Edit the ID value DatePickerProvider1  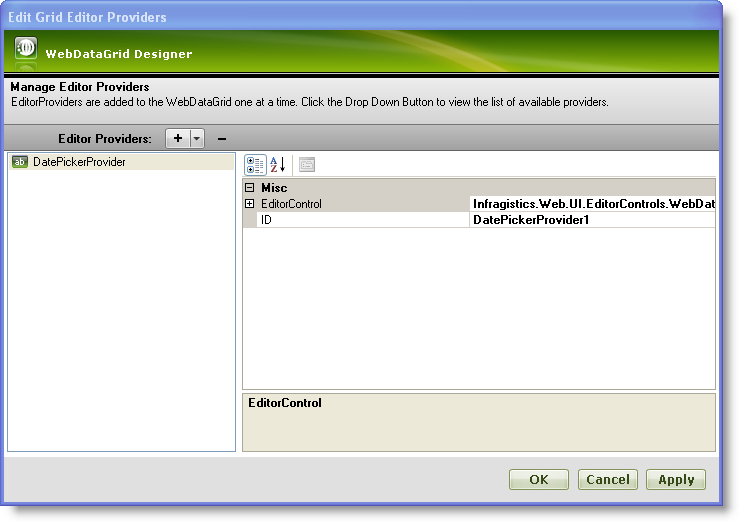(x=592, y=220)
